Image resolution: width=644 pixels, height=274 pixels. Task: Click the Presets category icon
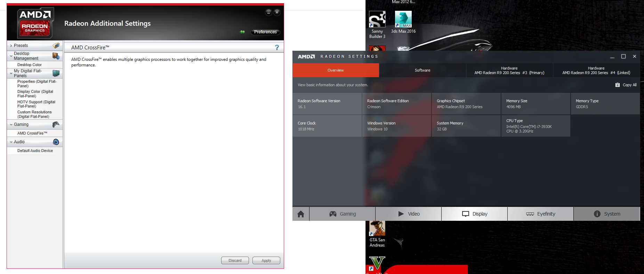click(56, 46)
